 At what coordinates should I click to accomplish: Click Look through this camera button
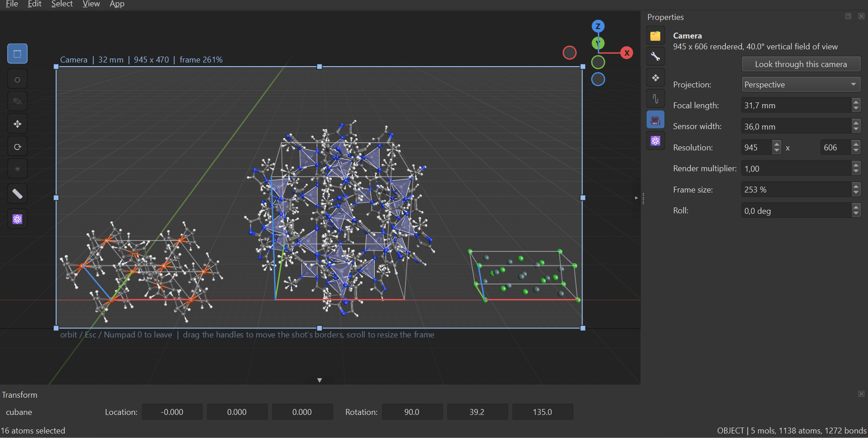pos(801,64)
